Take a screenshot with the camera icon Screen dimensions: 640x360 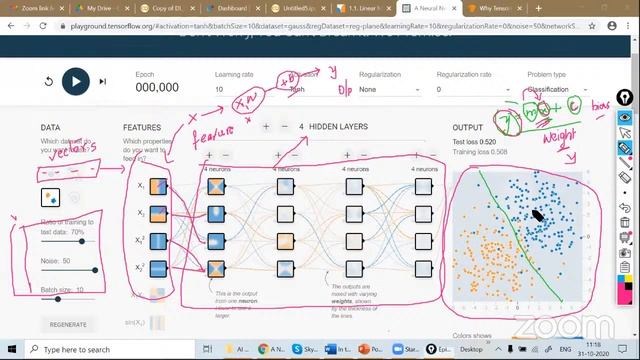tap(624, 253)
